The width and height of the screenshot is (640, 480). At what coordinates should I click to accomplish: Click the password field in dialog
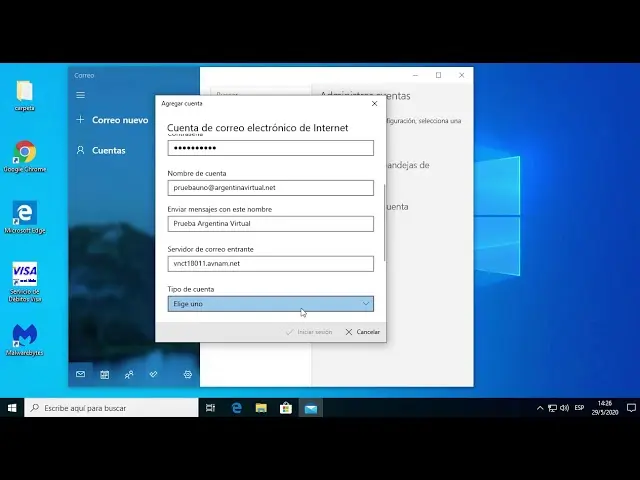point(271,148)
